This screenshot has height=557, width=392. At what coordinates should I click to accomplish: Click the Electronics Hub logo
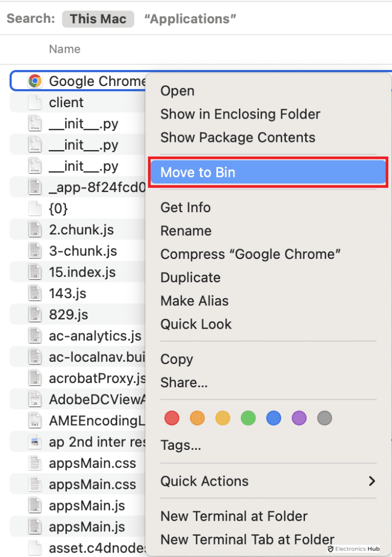tap(354, 549)
